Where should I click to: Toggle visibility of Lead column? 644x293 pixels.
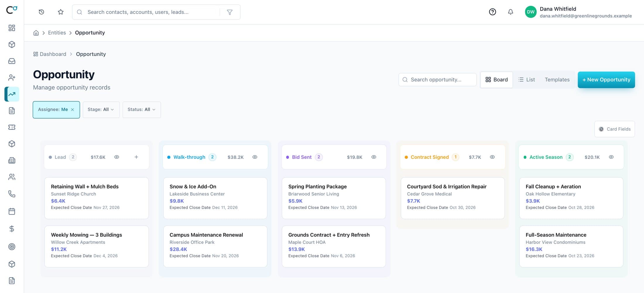[117, 157]
